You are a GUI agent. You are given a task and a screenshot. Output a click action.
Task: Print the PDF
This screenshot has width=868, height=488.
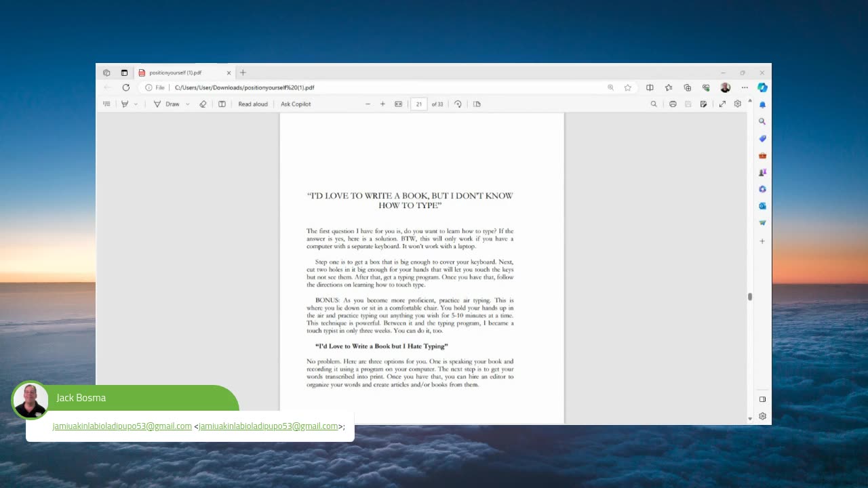pyautogui.click(x=673, y=104)
